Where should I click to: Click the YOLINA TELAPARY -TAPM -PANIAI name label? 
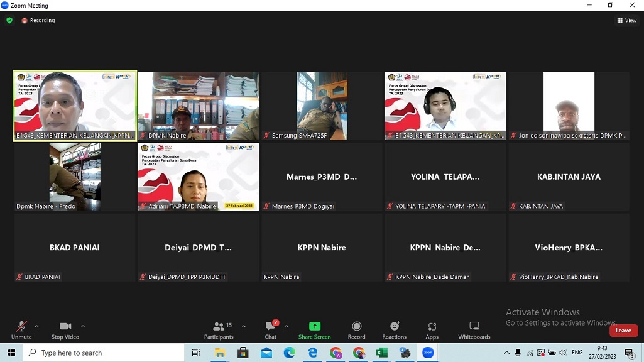(x=440, y=206)
